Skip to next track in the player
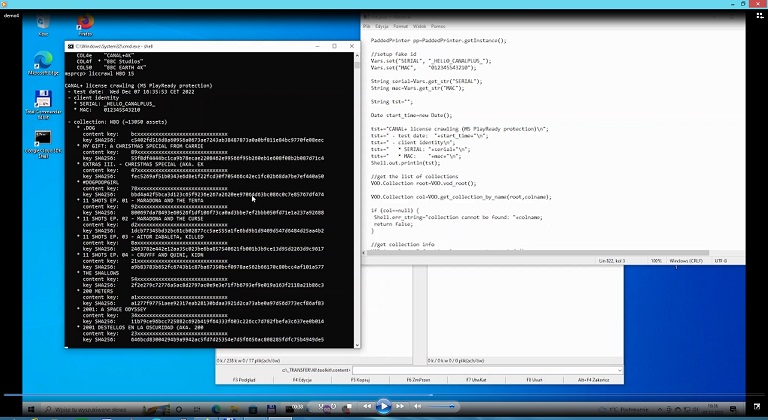This screenshot has height=420, width=768. [400, 406]
